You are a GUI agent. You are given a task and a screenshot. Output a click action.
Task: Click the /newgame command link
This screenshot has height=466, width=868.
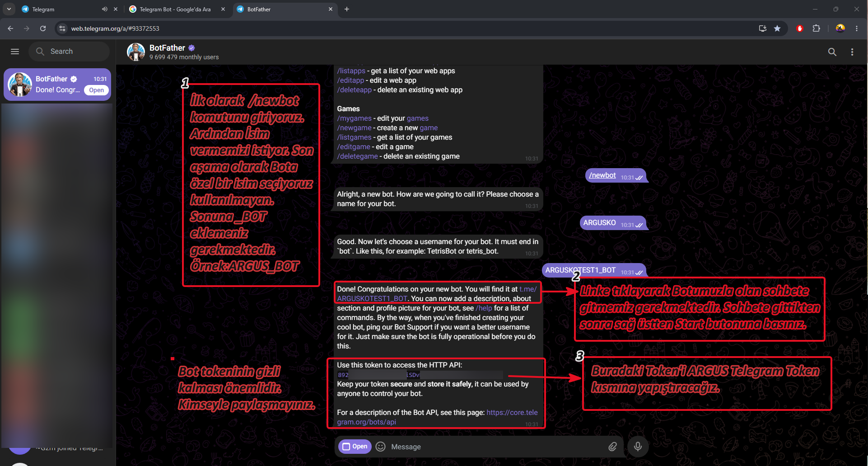click(x=354, y=128)
